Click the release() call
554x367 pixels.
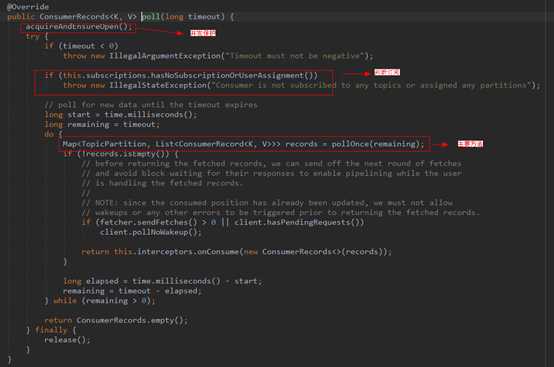click(x=67, y=340)
